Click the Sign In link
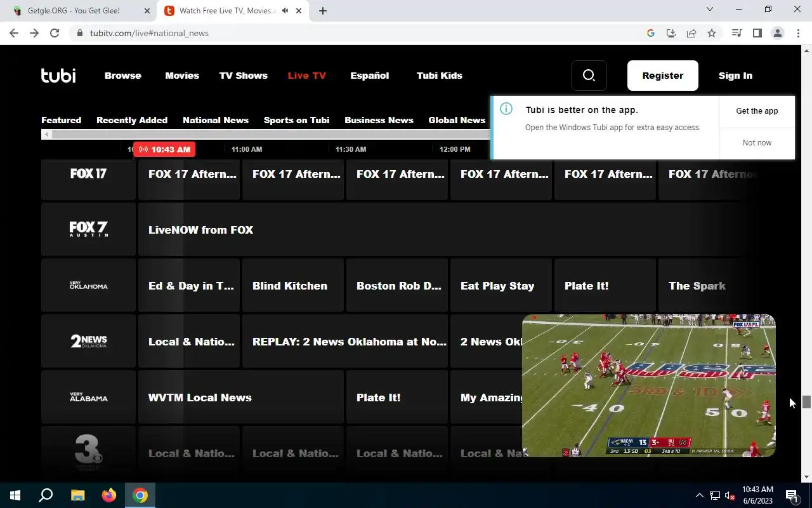 (x=735, y=76)
